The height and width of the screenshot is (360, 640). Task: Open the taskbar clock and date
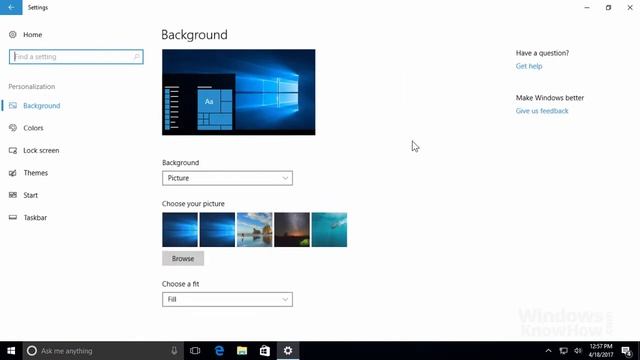(x=601, y=351)
